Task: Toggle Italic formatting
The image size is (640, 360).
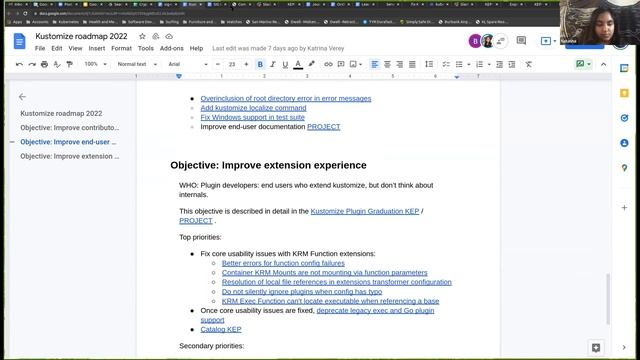Action: [x=273, y=64]
